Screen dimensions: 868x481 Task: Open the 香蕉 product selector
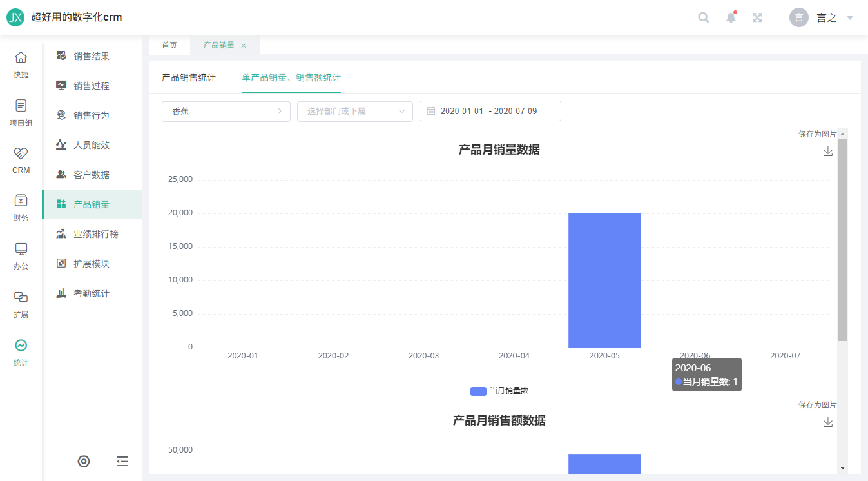click(226, 111)
